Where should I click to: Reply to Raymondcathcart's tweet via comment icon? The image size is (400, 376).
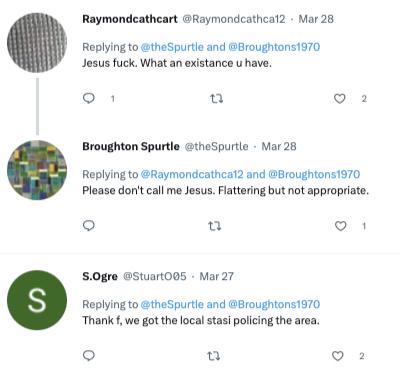89,98
